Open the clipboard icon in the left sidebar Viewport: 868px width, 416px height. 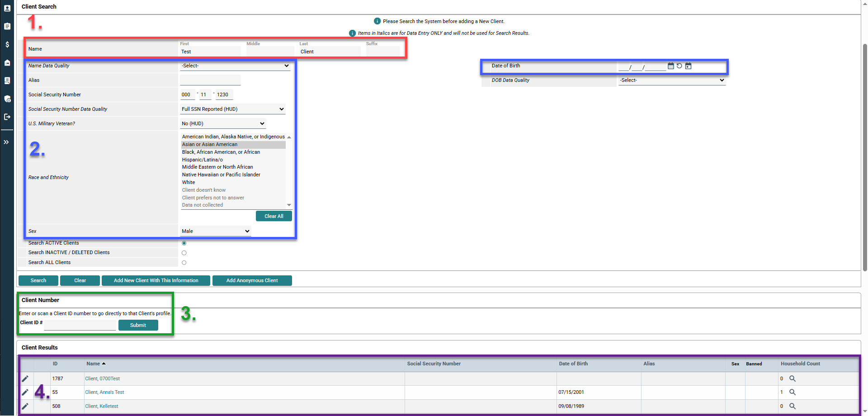pos(7,26)
